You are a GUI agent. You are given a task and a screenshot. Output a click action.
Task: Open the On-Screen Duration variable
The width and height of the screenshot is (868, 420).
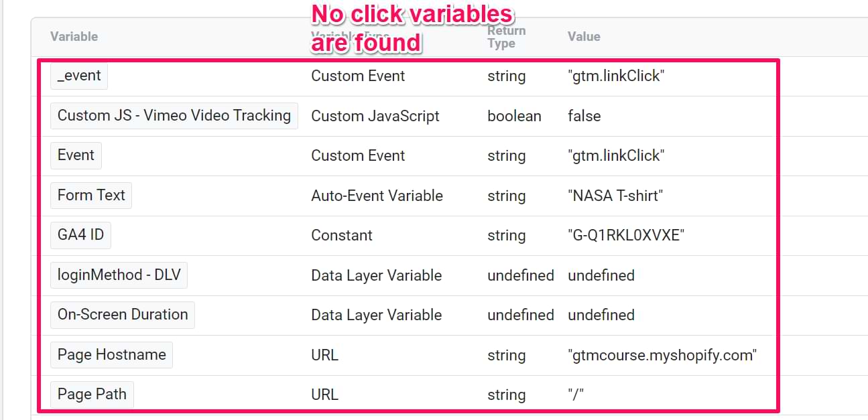[x=123, y=315]
